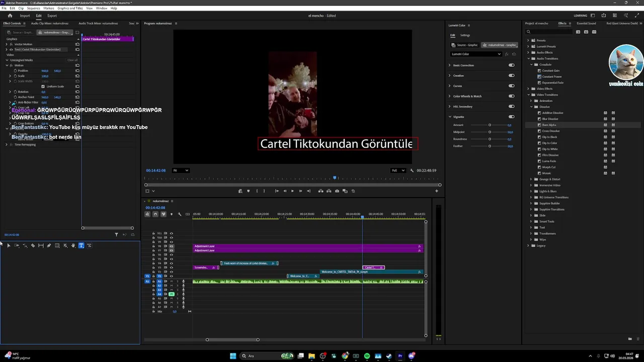The height and width of the screenshot is (362, 644).
Task: Toggle Basic Correction in Lumetri
Action: click(512, 65)
